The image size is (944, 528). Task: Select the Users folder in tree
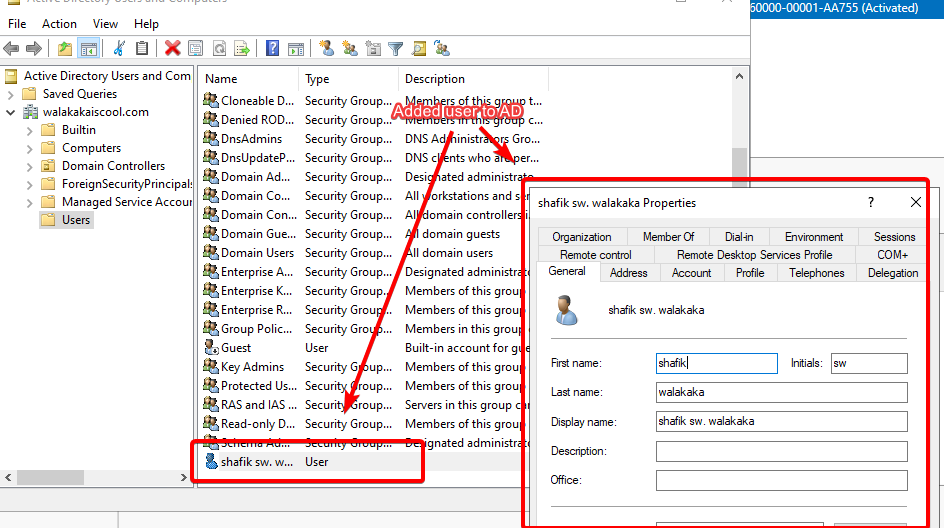coord(66,220)
